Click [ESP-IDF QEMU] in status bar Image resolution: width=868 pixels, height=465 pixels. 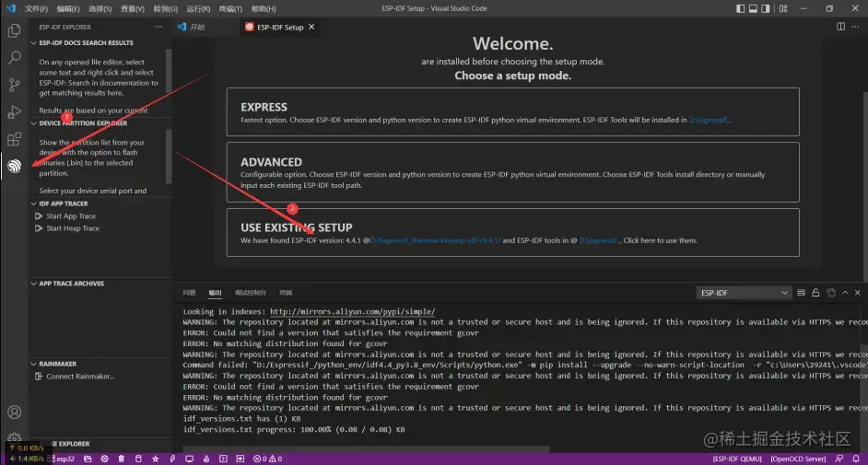tap(737, 459)
